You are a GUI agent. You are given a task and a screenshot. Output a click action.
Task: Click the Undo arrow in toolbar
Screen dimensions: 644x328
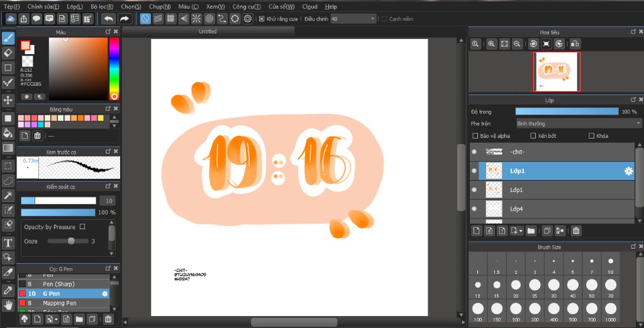pyautogui.click(x=109, y=19)
